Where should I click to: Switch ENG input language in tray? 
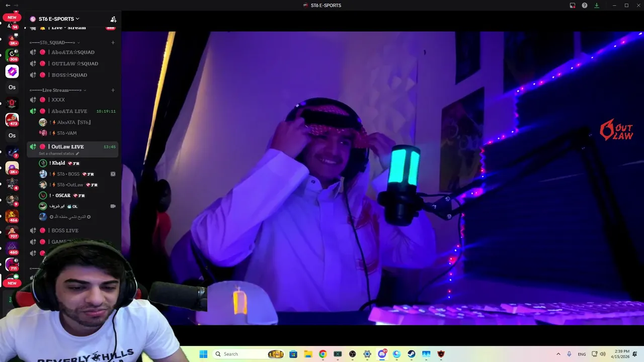coord(582,354)
